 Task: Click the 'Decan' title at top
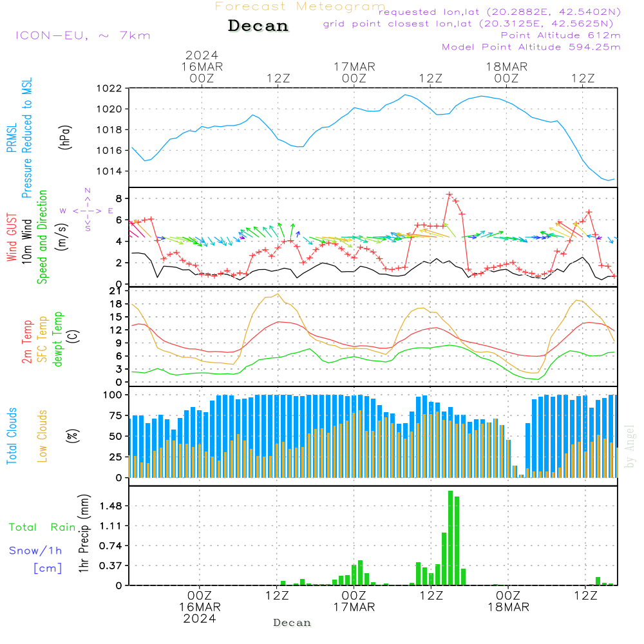(258, 26)
